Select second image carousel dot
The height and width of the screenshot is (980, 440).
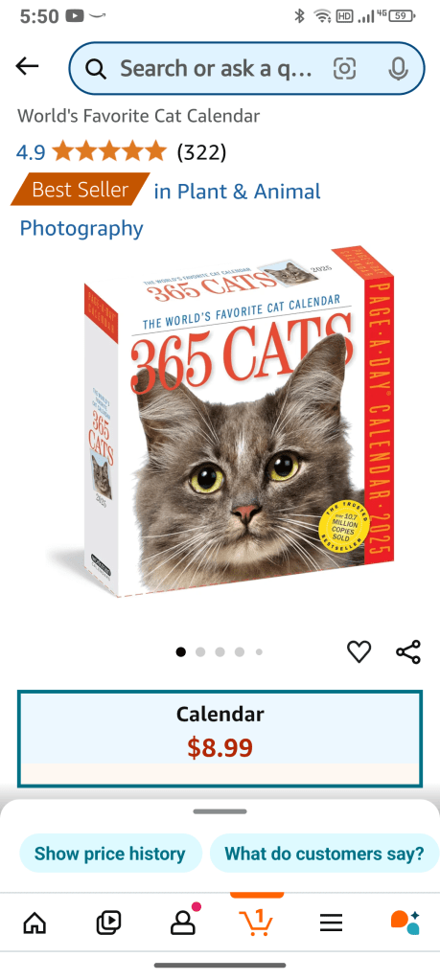200,651
